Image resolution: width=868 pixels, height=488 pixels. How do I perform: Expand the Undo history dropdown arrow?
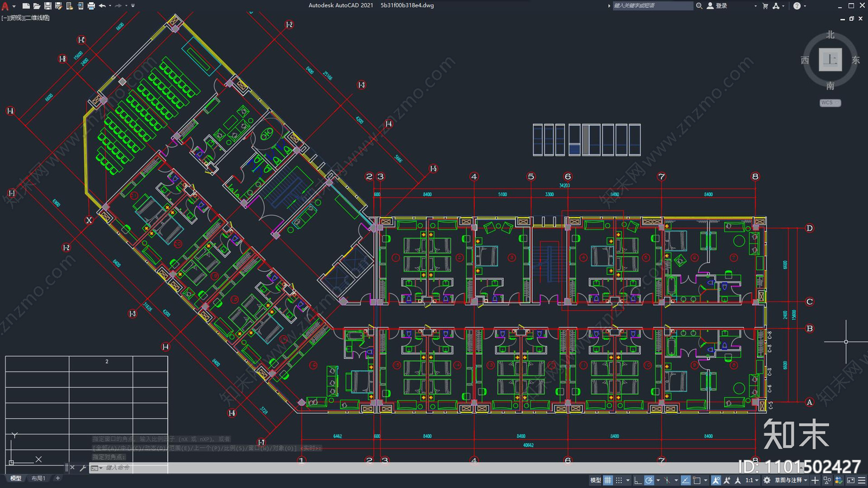tap(110, 6)
